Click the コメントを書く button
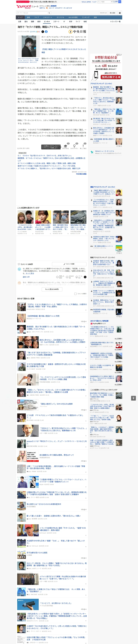The image size is (138, 644). click(x=69, y=264)
